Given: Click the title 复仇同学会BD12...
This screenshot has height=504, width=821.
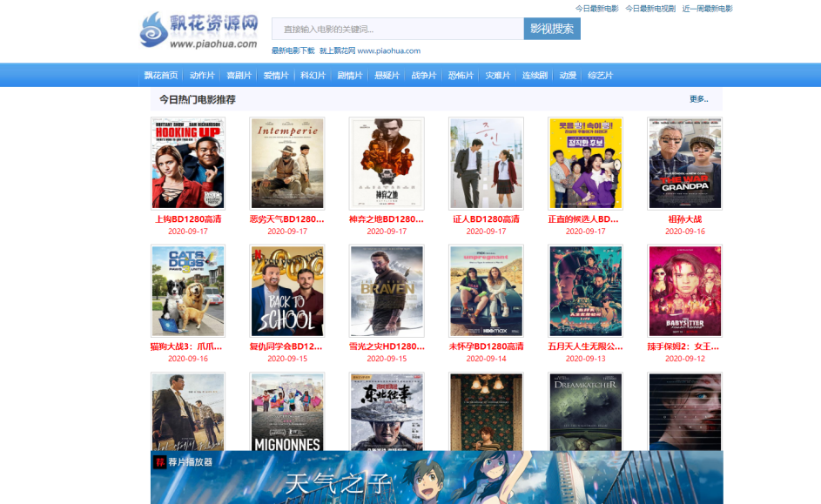Looking at the screenshot, I should pyautogui.click(x=286, y=346).
